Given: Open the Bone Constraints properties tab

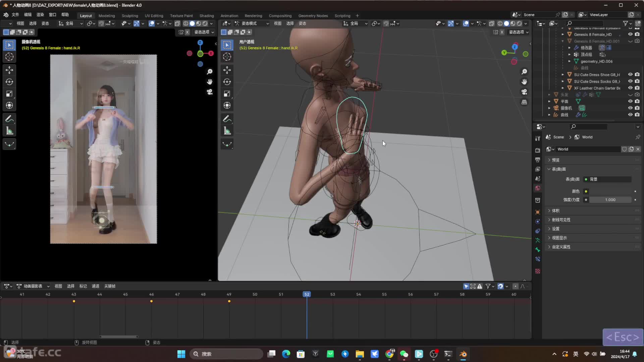Looking at the screenshot, I should click(538, 259).
